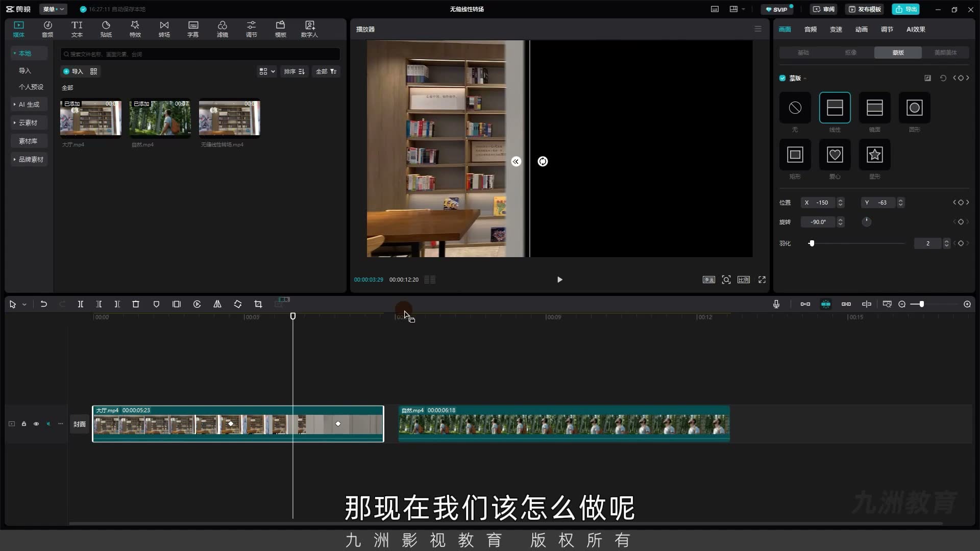Image resolution: width=980 pixels, height=551 pixels.
Task: Click the Record voiceover microphone icon
Action: point(776,304)
